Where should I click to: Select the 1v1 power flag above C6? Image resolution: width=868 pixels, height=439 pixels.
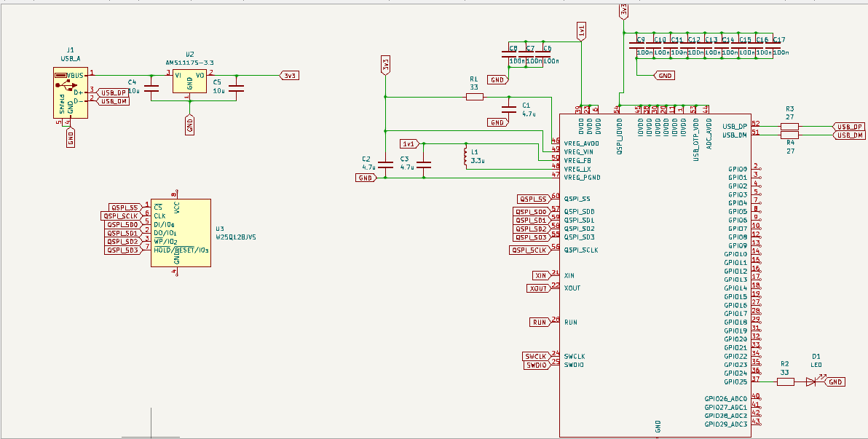point(581,29)
